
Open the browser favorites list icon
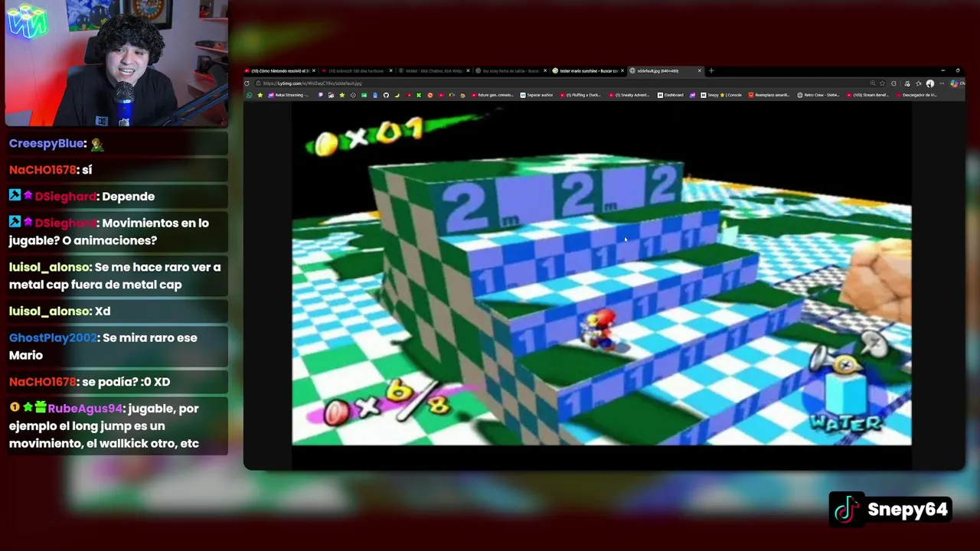pyautogui.click(x=919, y=83)
